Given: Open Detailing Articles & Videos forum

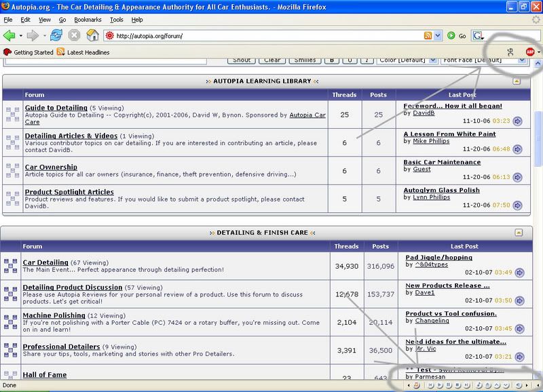Looking at the screenshot, I should pos(71,136).
